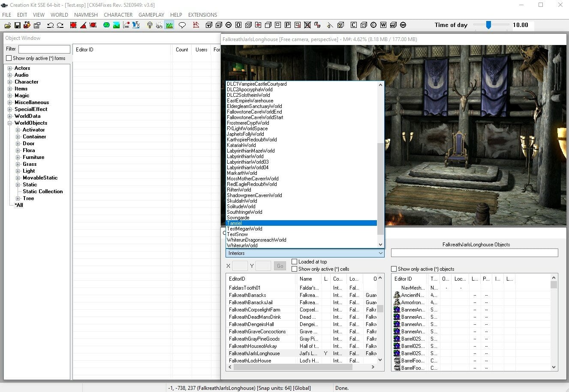Screen dimensions: 569x392
Task: Click the circled W toolbar icon
Action: point(403,25)
